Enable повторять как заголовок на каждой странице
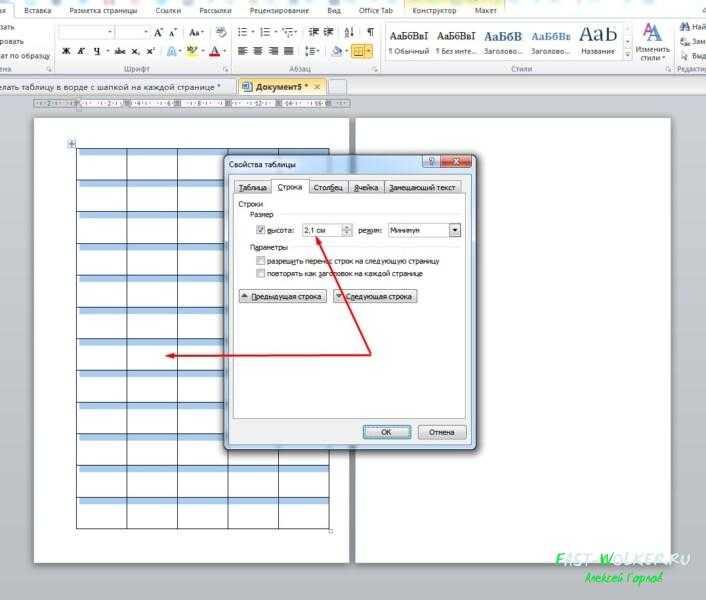 tap(260, 274)
